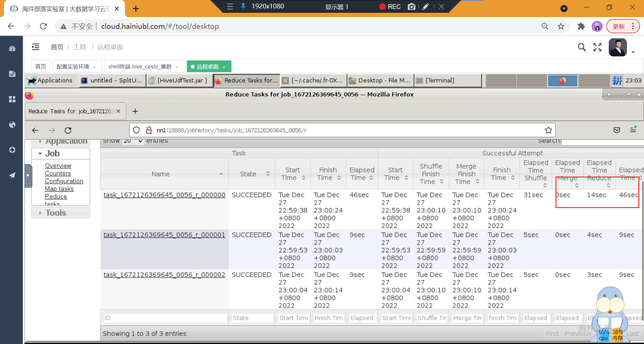Viewport: 644px width, 344px height.
Task: Open document icon in left sidebar
Action: [x=12, y=74]
